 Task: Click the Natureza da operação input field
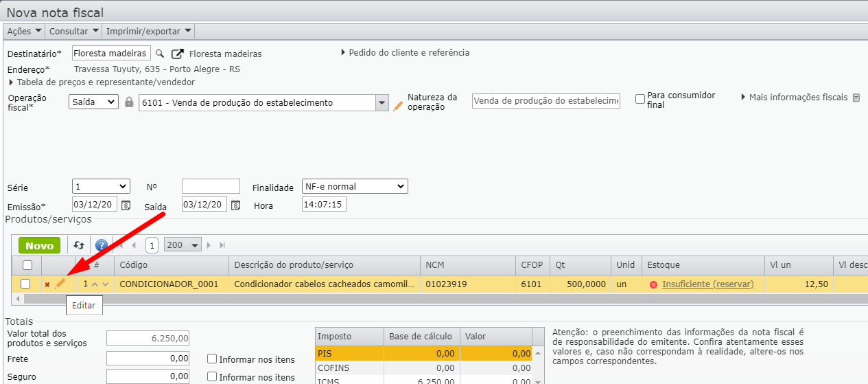[x=546, y=101]
